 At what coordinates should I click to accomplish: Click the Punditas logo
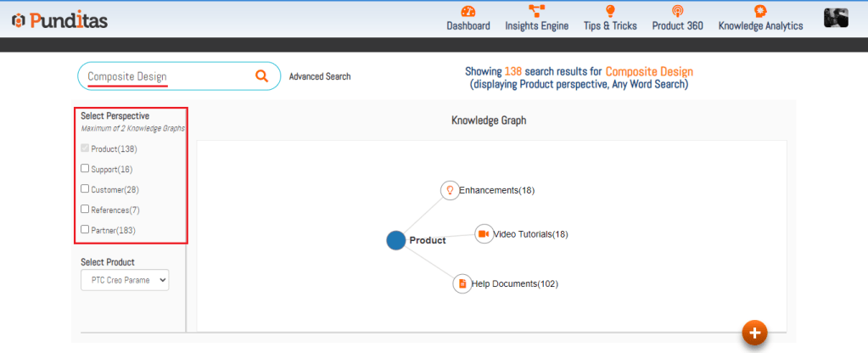tap(59, 20)
